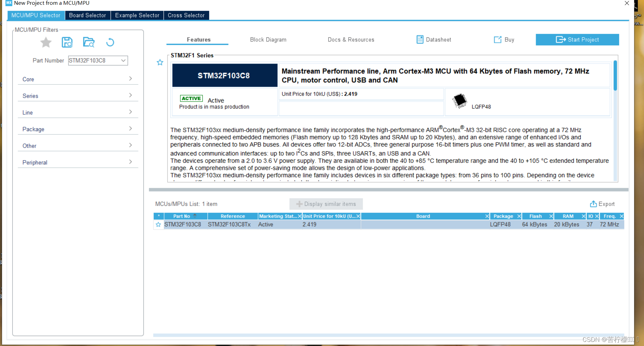Sort list by Reference column
Image resolution: width=644 pixels, height=346 pixels.
click(x=233, y=216)
